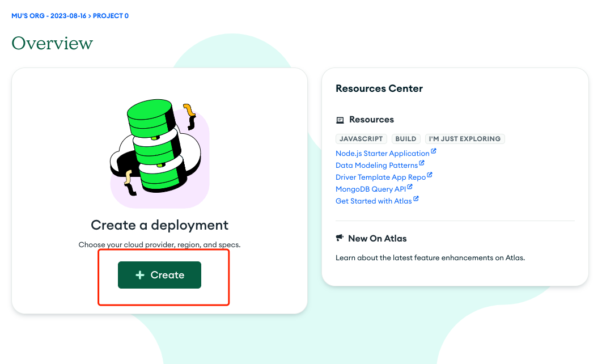Select the JAVASCRIPT tag
The width and height of the screenshot is (602, 364).
tap(362, 139)
